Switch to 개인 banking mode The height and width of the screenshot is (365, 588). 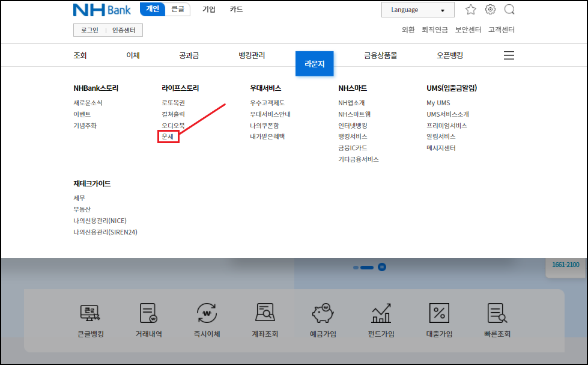pyautogui.click(x=152, y=9)
